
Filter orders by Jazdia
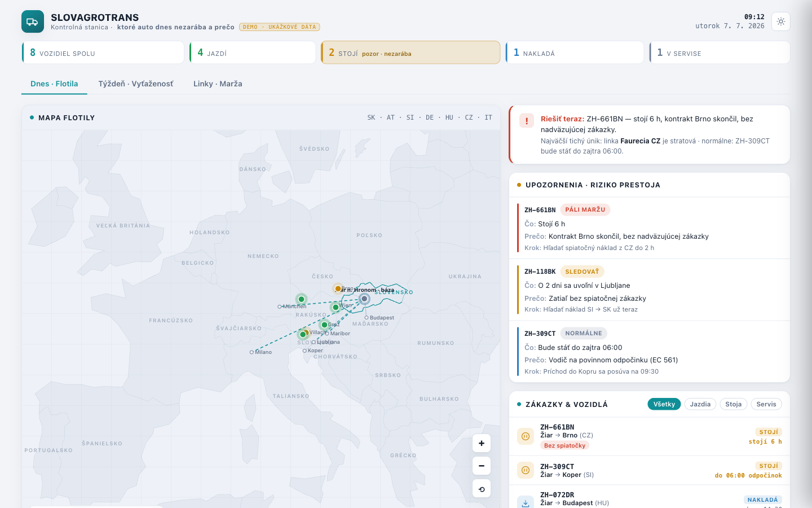point(700,404)
